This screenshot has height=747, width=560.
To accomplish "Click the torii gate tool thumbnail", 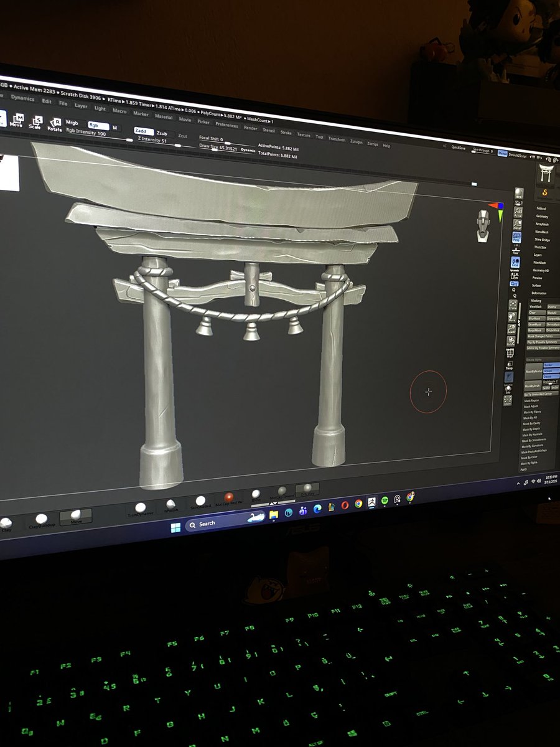I will [x=546, y=174].
